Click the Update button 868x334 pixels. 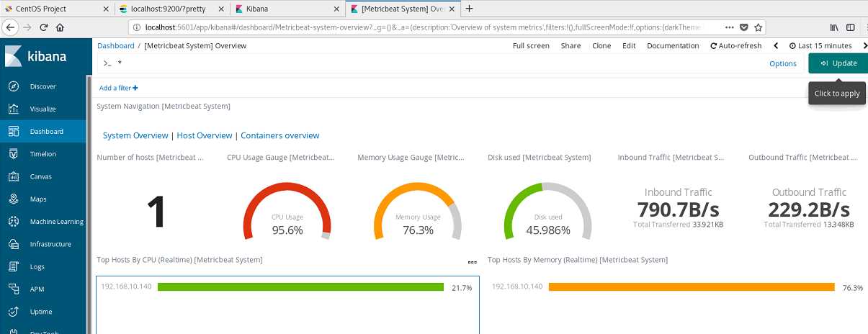pos(838,63)
